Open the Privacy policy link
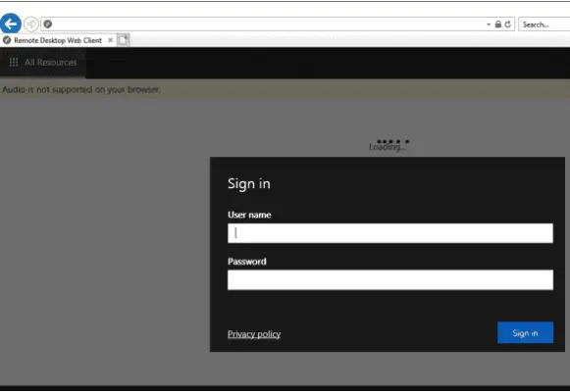 click(x=254, y=334)
